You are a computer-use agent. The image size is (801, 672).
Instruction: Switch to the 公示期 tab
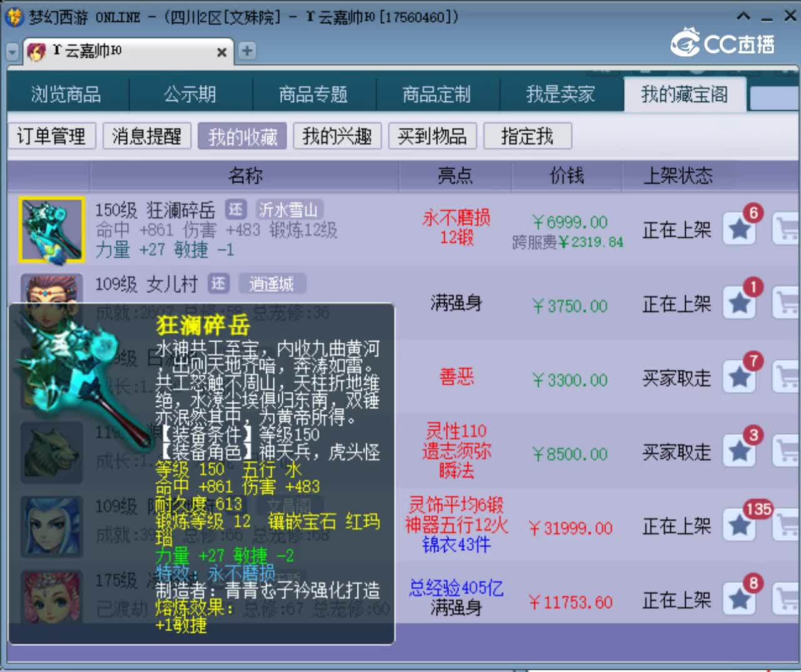190,94
